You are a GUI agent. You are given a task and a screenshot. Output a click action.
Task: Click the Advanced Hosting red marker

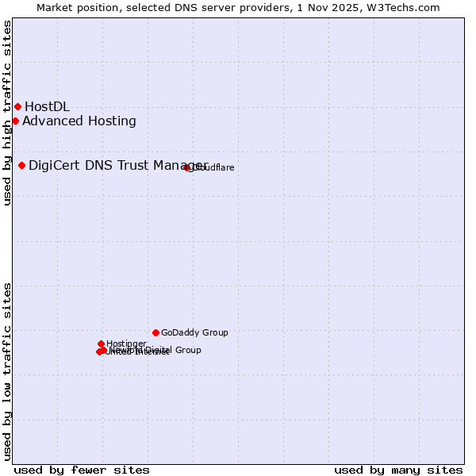pos(15,121)
